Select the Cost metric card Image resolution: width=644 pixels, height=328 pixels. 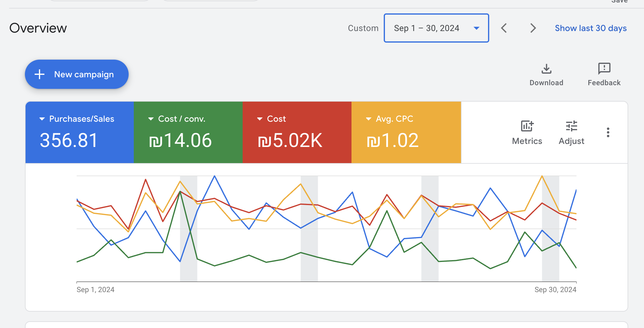coord(297,132)
